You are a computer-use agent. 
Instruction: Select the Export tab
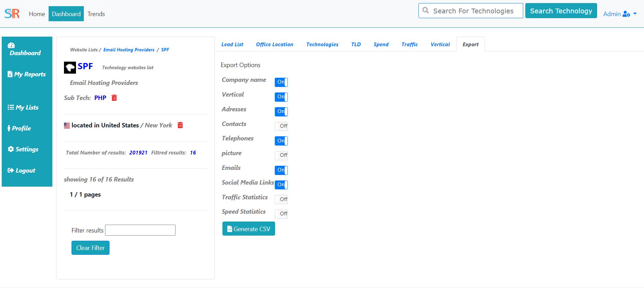(x=471, y=45)
